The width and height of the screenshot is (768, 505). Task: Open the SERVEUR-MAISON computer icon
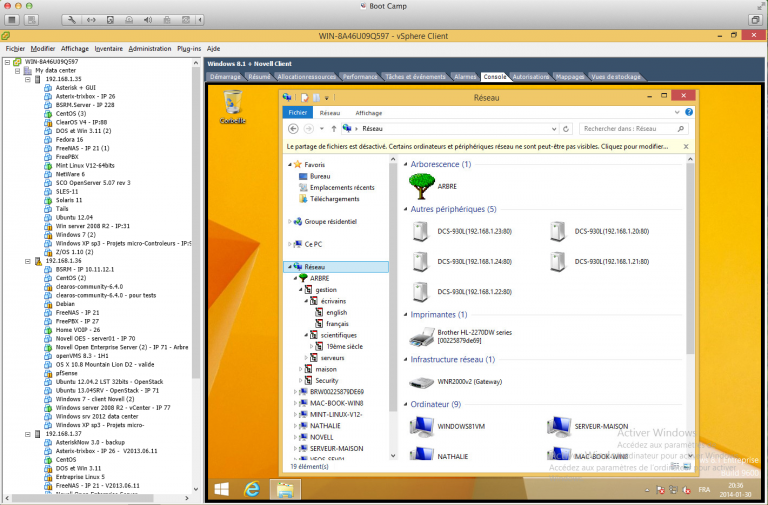coord(559,426)
